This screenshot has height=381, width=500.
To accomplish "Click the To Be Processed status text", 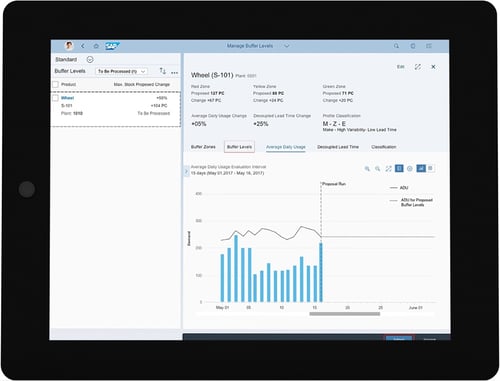I will point(154,113).
